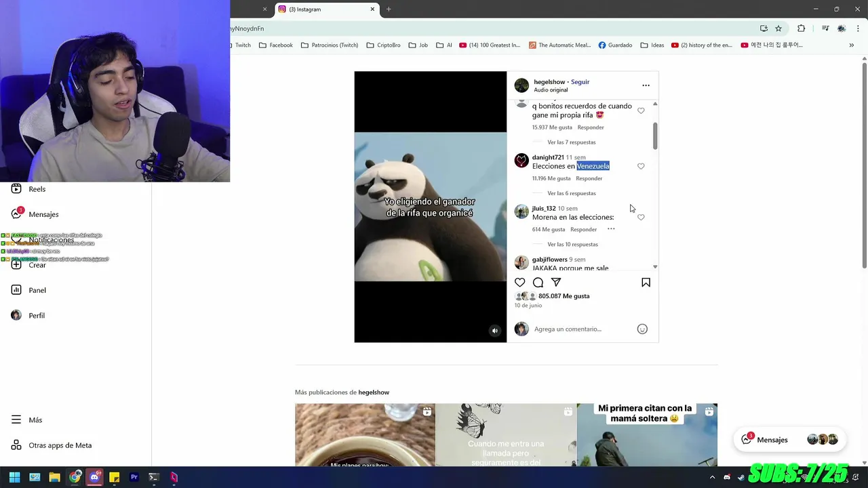Open Premiere Pro from the taskbar
The width and height of the screenshot is (868, 488).
point(134,477)
